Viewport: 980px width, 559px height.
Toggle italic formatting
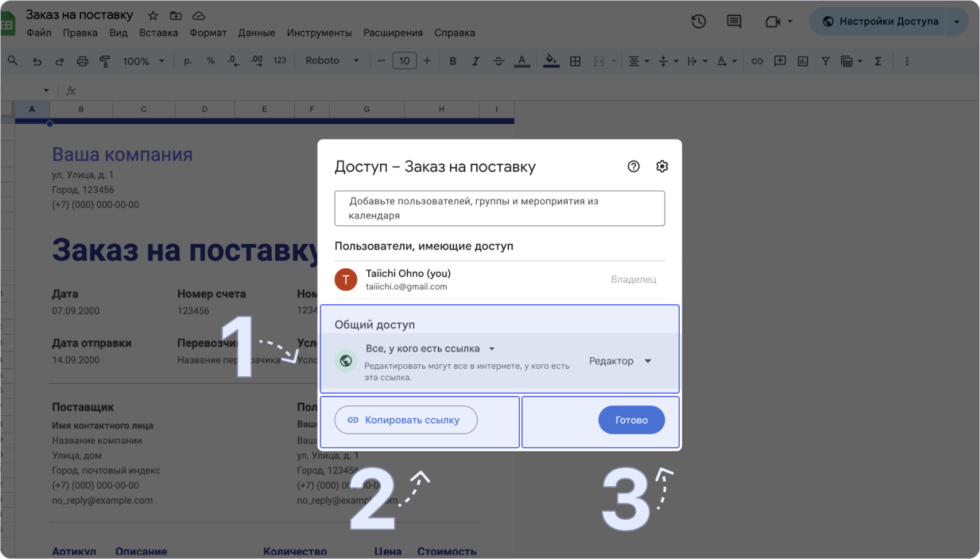[x=475, y=61]
